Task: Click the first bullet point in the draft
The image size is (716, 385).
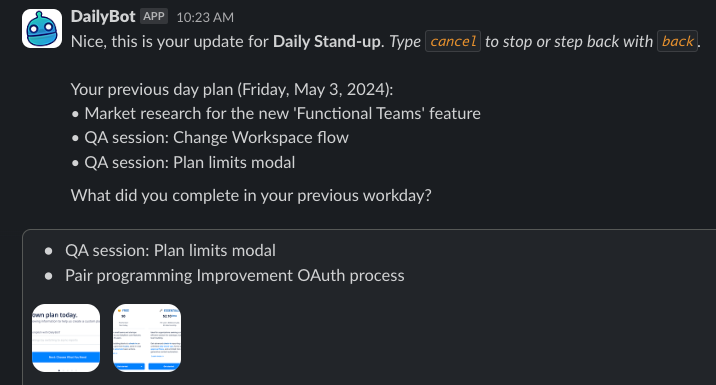Action: coord(49,251)
